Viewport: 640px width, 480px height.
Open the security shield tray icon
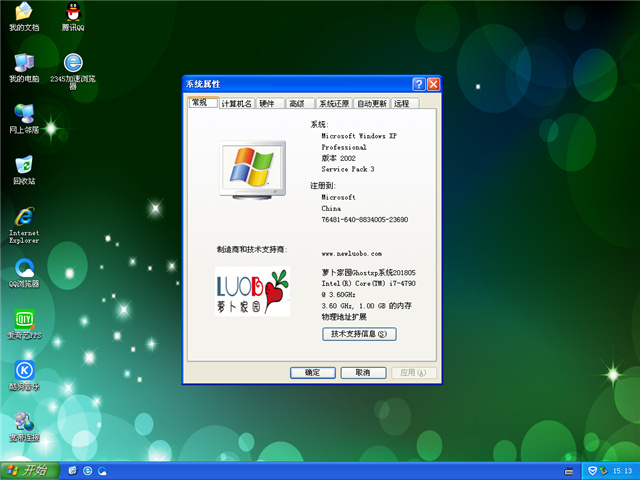tap(592, 471)
